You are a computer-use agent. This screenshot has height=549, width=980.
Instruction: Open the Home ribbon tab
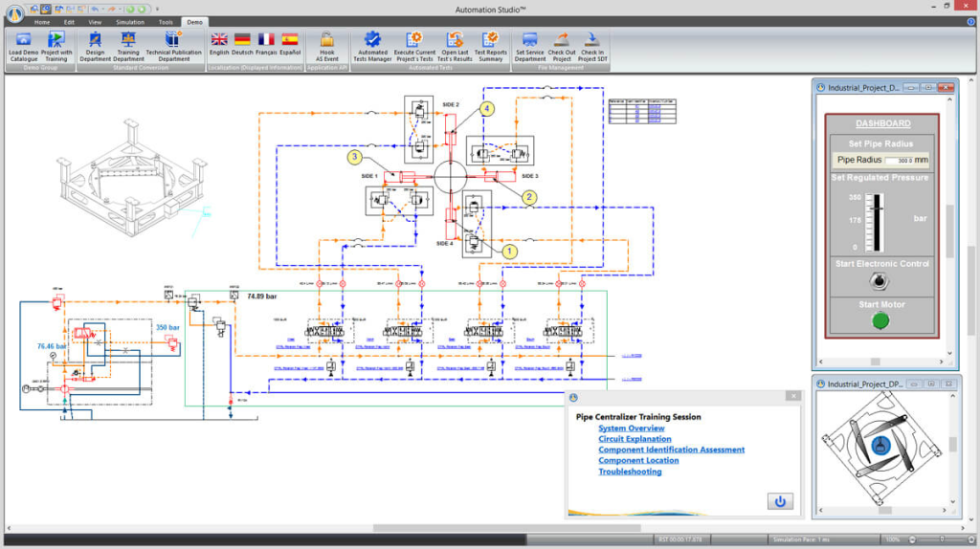coord(42,22)
